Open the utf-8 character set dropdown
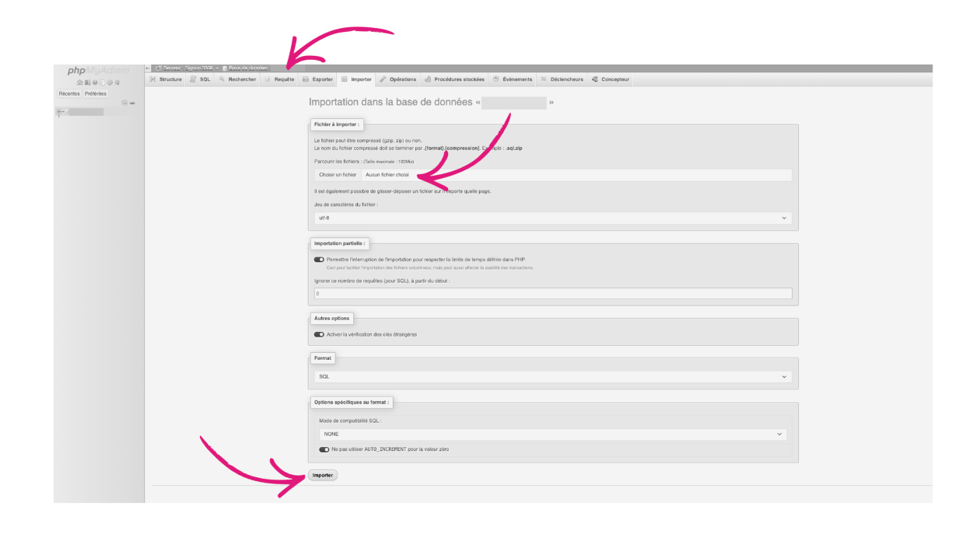Viewport: 980px width, 534px height. (553, 218)
